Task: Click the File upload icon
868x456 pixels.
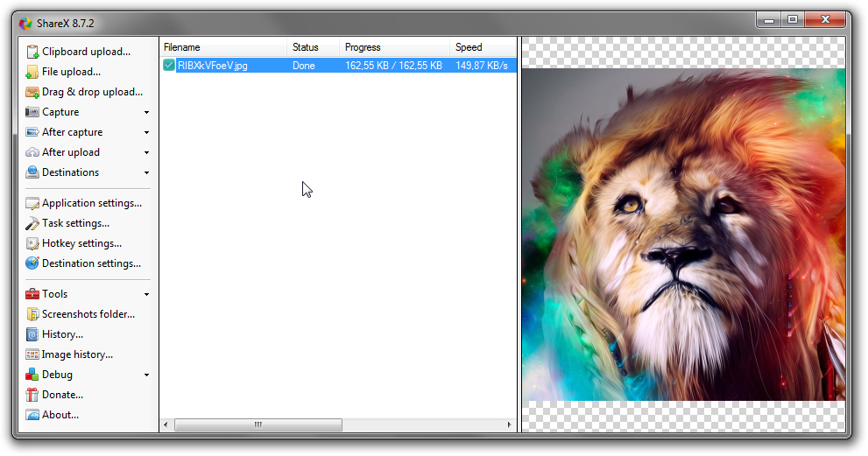Action: [32, 72]
